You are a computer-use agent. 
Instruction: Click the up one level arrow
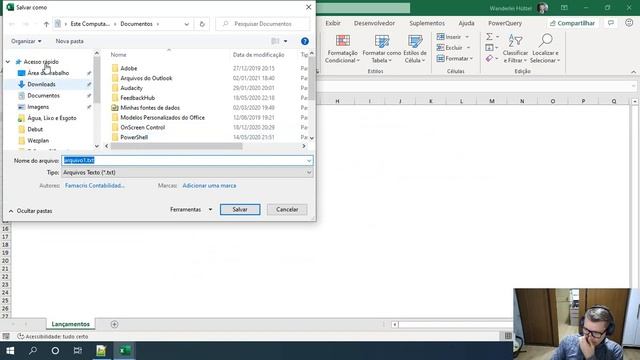tap(46, 24)
